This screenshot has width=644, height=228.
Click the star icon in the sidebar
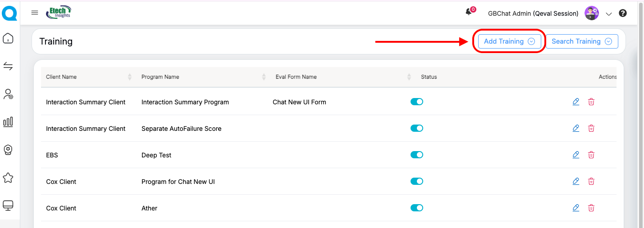[x=8, y=178]
